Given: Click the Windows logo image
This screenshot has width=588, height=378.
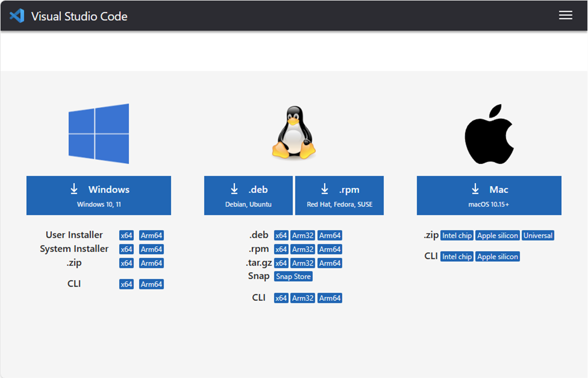Looking at the screenshot, I should (99, 134).
